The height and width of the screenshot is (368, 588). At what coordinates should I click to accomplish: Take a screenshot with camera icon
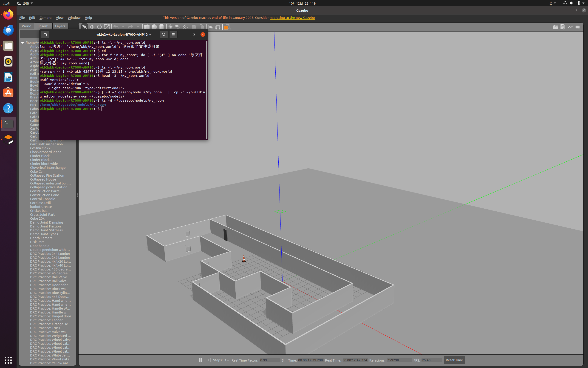pyautogui.click(x=555, y=27)
